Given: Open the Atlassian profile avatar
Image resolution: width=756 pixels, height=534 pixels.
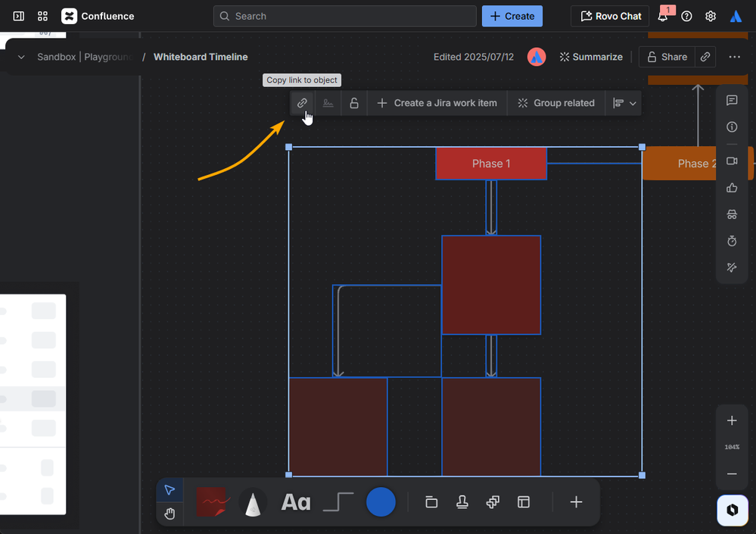Looking at the screenshot, I should (736, 17).
